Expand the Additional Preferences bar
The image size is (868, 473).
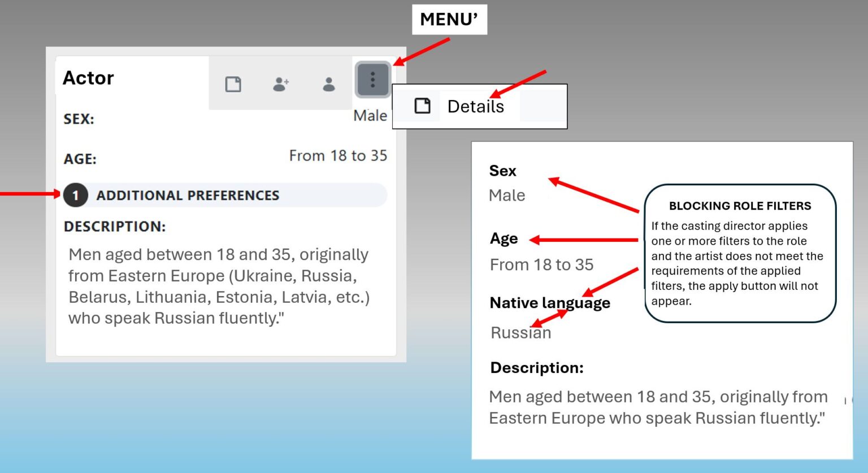[x=226, y=196]
